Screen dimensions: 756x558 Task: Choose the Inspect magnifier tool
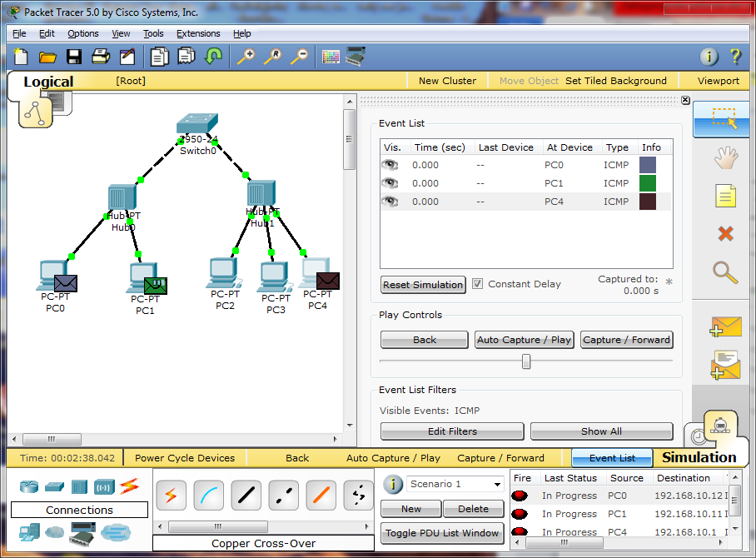coord(725,272)
